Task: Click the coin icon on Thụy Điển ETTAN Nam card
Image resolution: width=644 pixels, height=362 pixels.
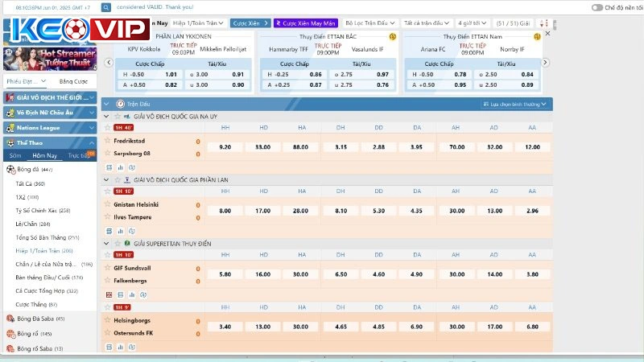Action: [538, 37]
